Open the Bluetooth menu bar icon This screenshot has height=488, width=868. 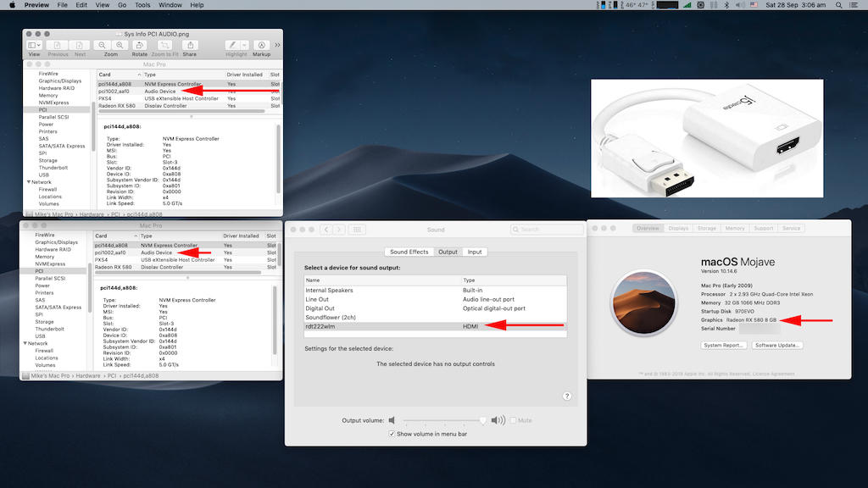click(726, 5)
